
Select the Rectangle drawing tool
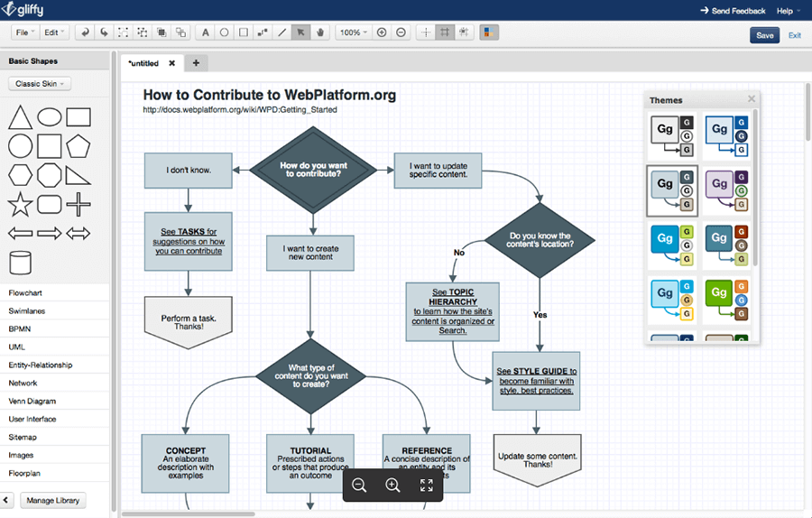(244, 32)
